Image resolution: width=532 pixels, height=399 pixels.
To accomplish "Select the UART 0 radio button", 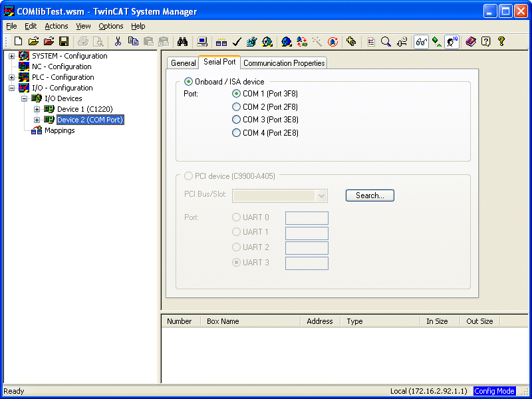I will tap(236, 217).
